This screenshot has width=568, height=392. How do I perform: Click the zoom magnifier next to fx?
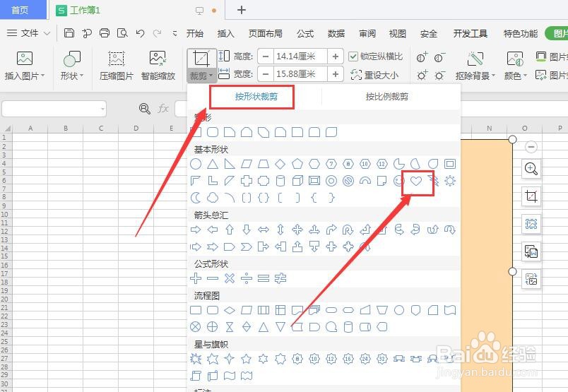145,108
